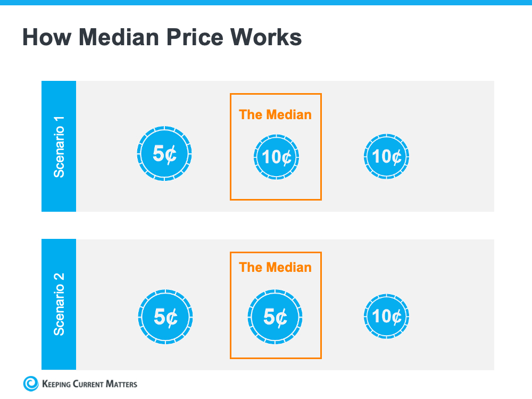Click 'The Median' label in Scenario 2
Image resolution: width=532 pixels, height=399 pixels.
point(276,267)
